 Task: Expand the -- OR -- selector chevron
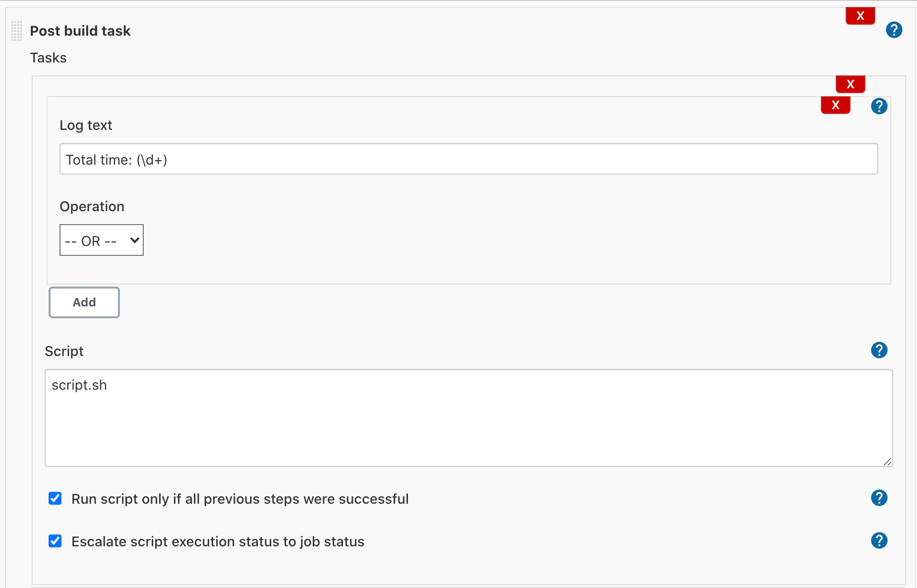click(135, 240)
